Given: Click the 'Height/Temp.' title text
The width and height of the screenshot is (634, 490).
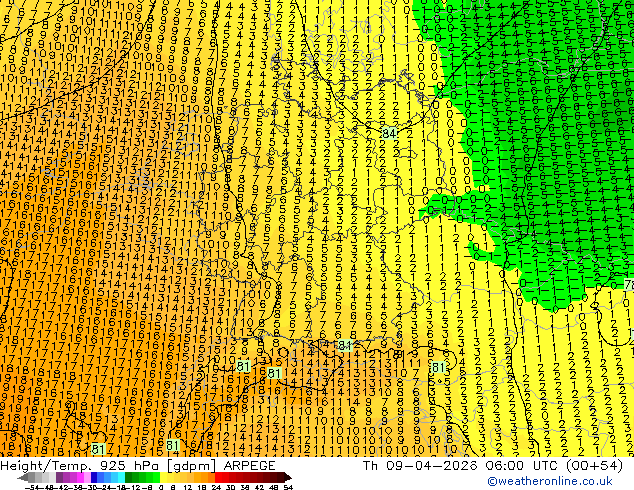Looking at the screenshot, I should [x=48, y=466].
